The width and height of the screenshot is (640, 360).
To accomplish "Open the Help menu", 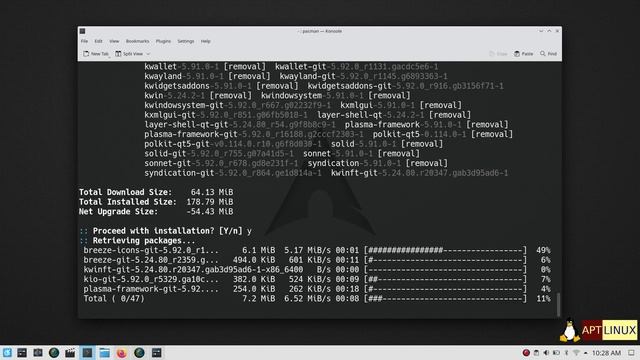I will (x=205, y=41).
